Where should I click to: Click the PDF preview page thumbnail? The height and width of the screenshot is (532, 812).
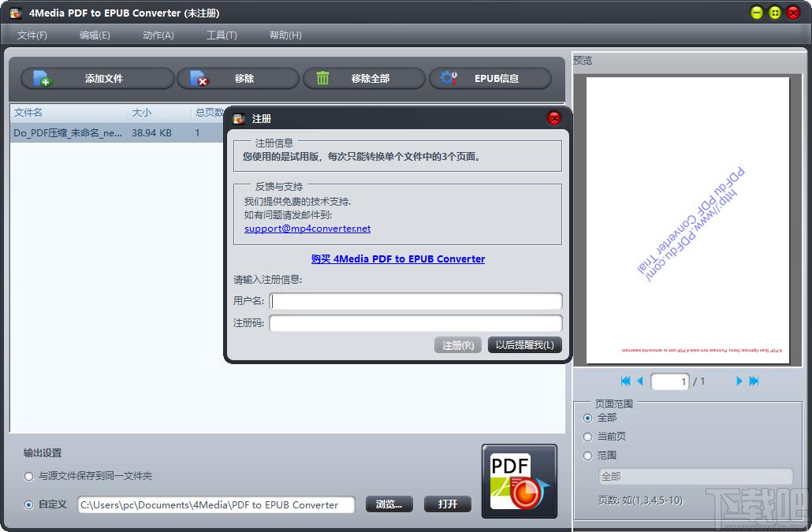(x=687, y=221)
